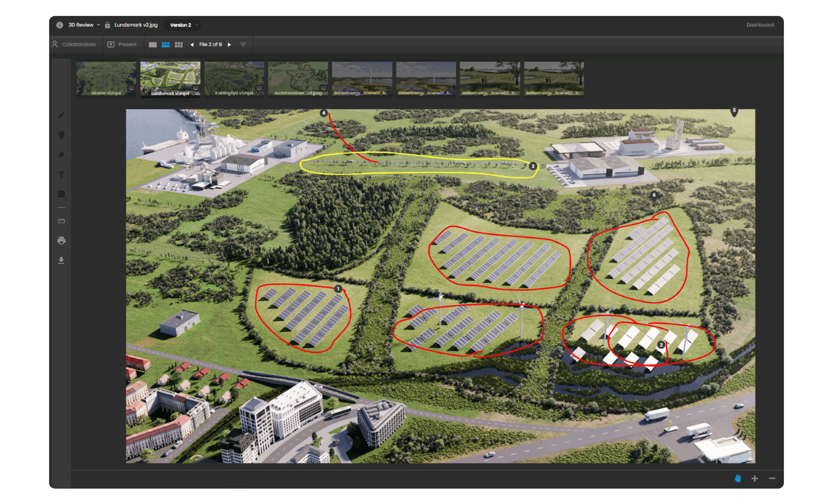Activate the Text tool

click(61, 175)
